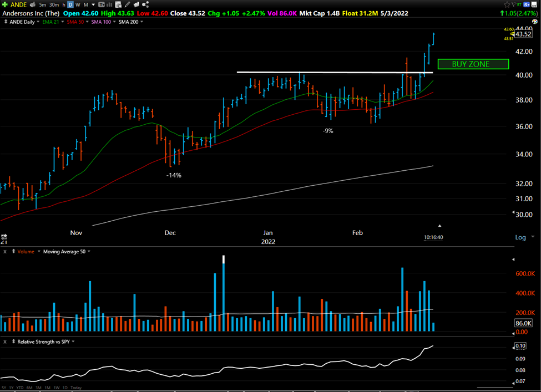
Task: Click the icon next to ANDE ticker
Action: tap(32, 4)
